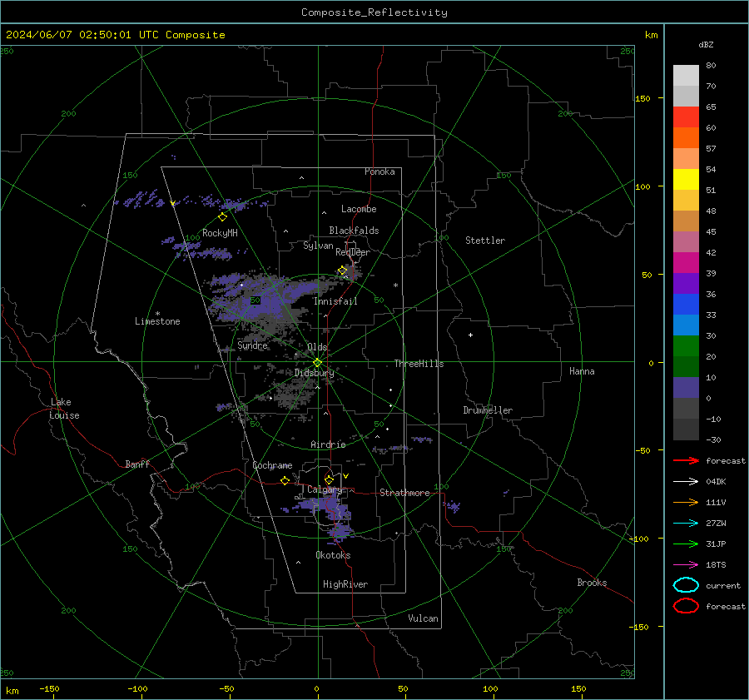Viewport: 749px width, 700px height.
Task: Click the Sylvan label
Action: tap(318, 246)
